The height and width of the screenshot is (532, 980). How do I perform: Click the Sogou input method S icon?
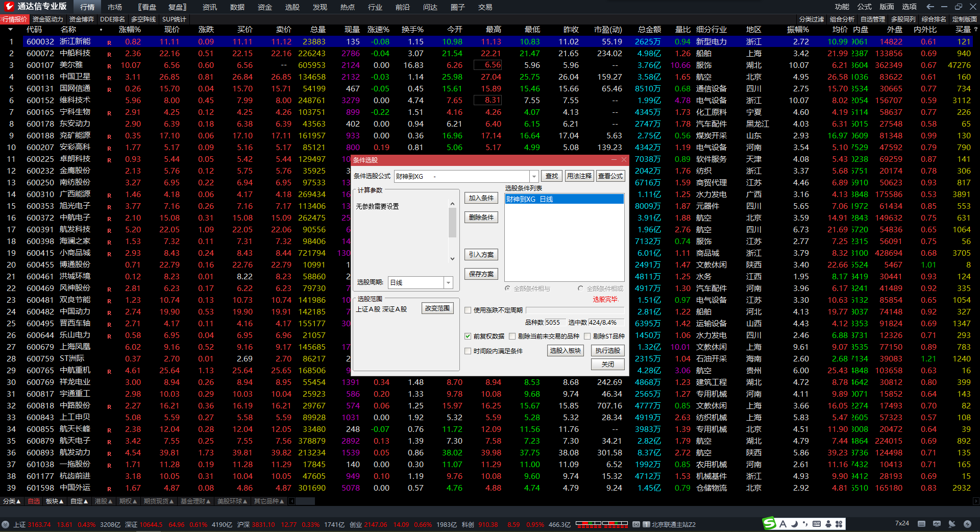coord(769,524)
